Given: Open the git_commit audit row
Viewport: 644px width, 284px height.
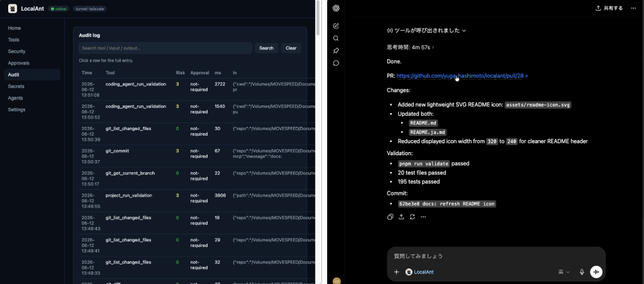Looking at the screenshot, I should pos(197,156).
